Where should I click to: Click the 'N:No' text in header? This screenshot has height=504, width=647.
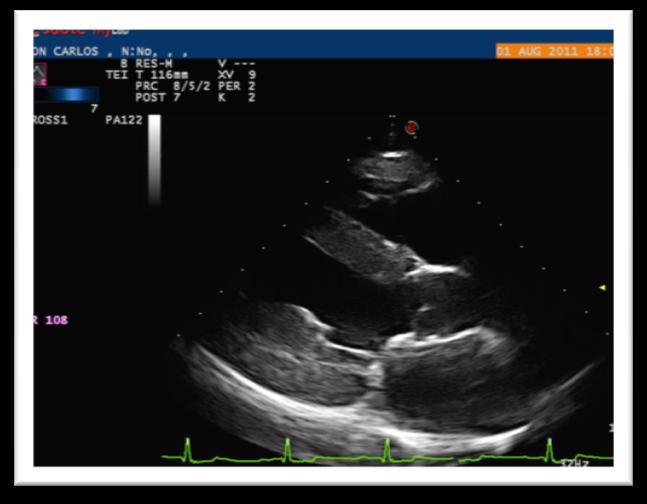coord(139,52)
